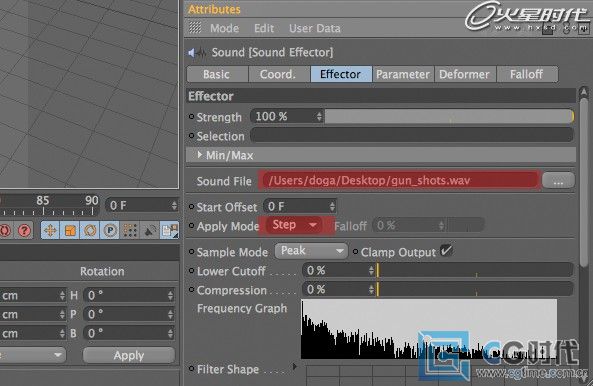Toggle Scale keyframe recording icon
This screenshot has height=386, width=593.
click(x=70, y=230)
